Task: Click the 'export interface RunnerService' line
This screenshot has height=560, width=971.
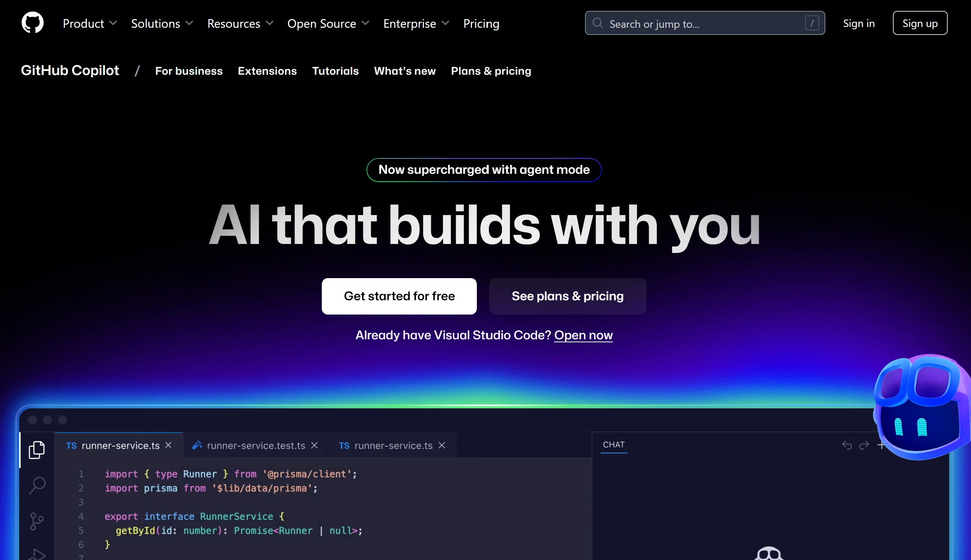Action: coord(194,516)
